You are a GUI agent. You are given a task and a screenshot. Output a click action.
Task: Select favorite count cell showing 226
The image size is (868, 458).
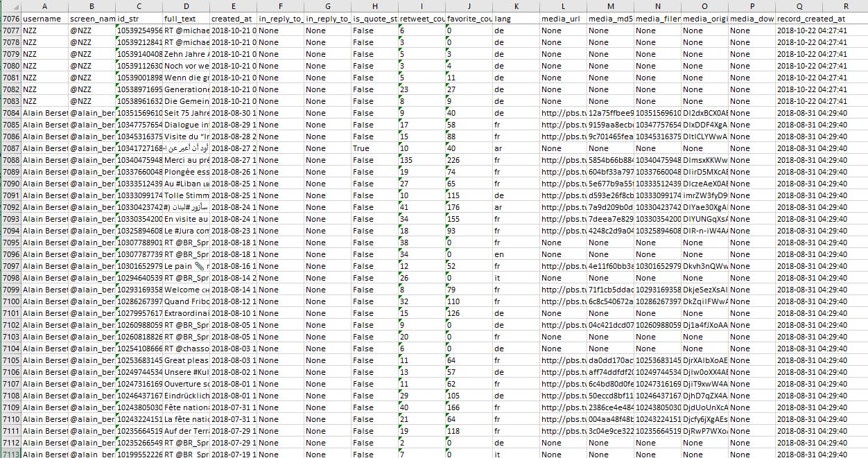click(469, 160)
